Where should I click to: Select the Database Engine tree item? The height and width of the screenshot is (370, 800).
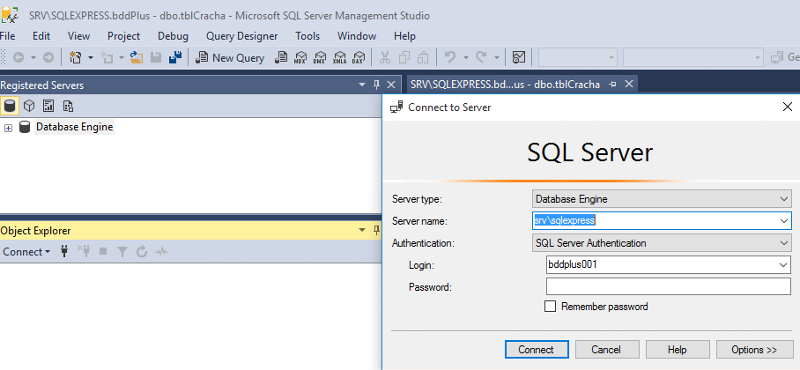click(74, 127)
